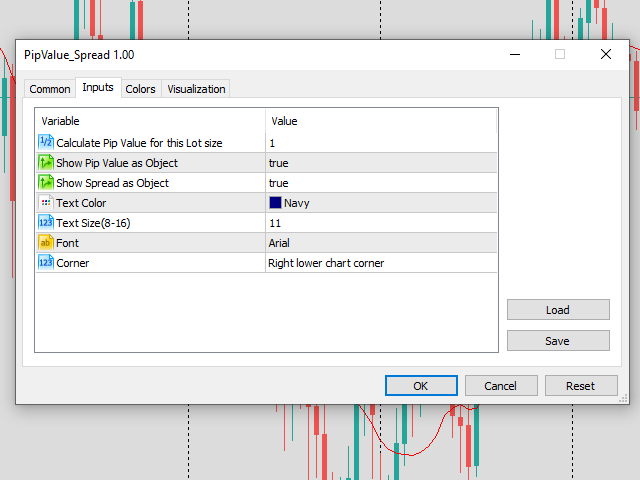Click the Lot size row's double-type icon
640x480 pixels.
pyautogui.click(x=46, y=142)
